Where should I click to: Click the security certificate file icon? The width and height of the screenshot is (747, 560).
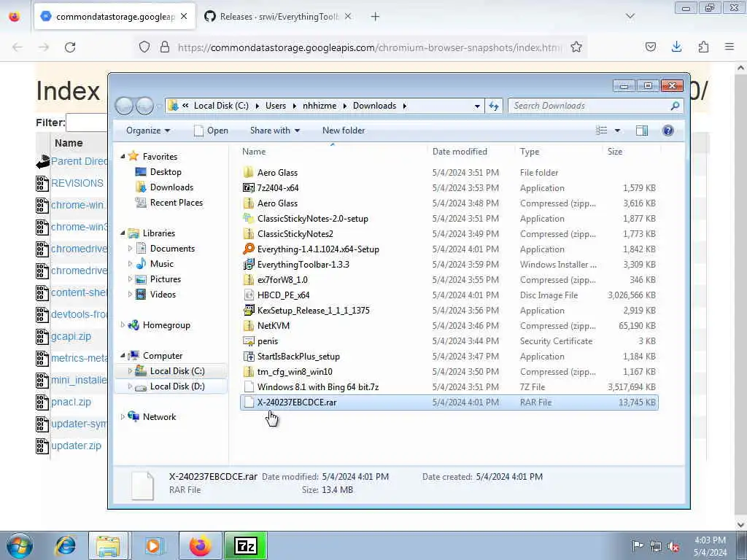click(x=248, y=341)
